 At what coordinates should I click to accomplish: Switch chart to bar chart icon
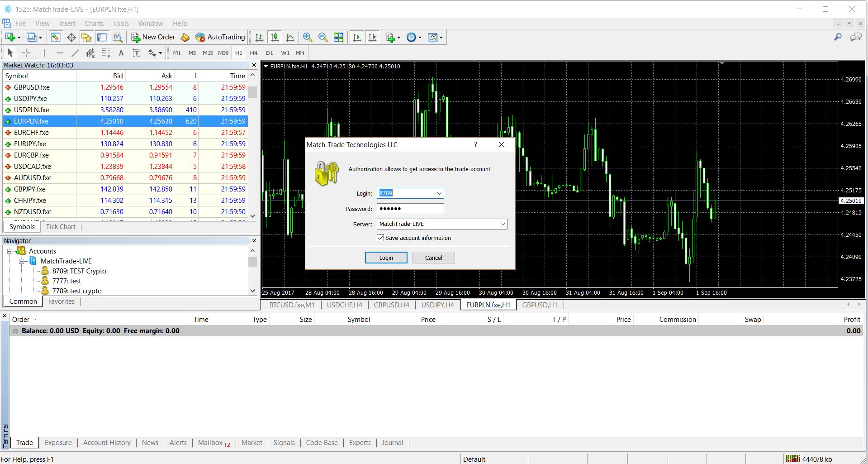pyautogui.click(x=259, y=37)
